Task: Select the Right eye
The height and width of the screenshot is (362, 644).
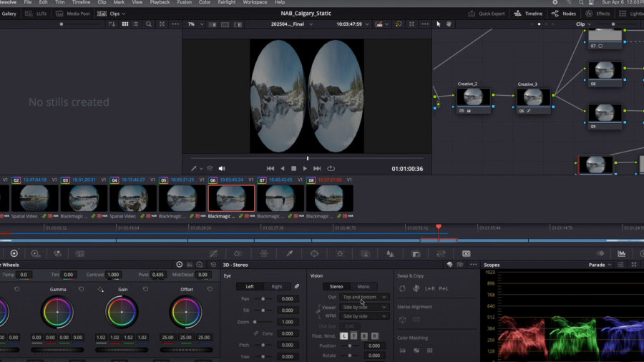Action: coord(277,286)
